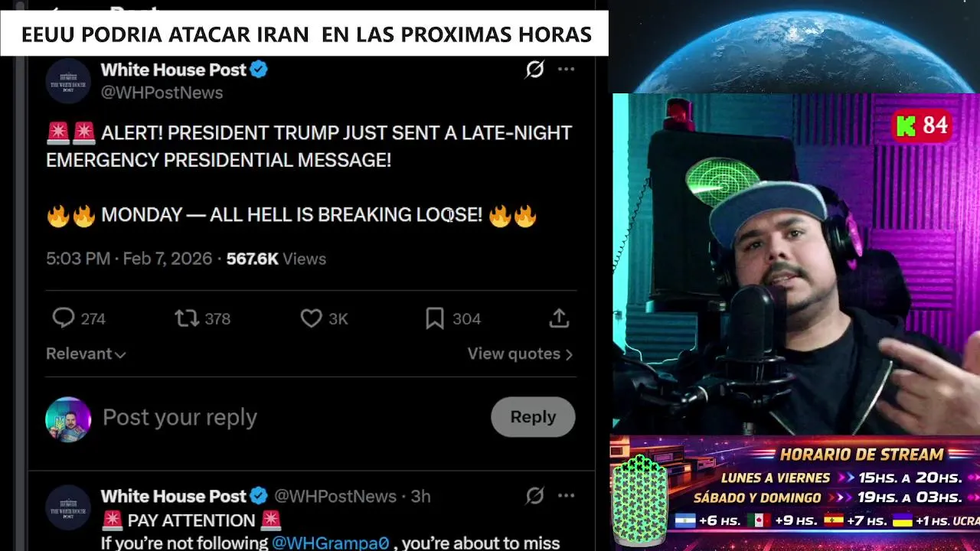Click White House Post profile avatar
Image resolution: width=980 pixels, height=551 pixels.
click(68, 80)
